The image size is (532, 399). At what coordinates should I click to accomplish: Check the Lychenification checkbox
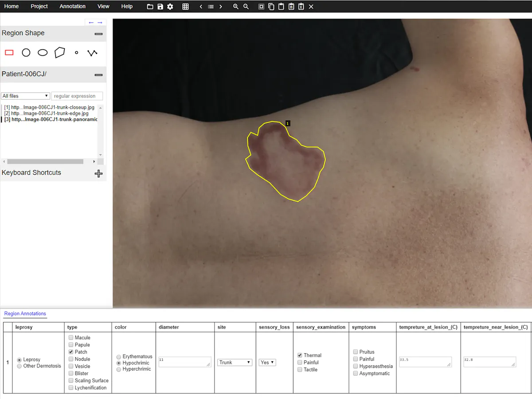[71, 388]
